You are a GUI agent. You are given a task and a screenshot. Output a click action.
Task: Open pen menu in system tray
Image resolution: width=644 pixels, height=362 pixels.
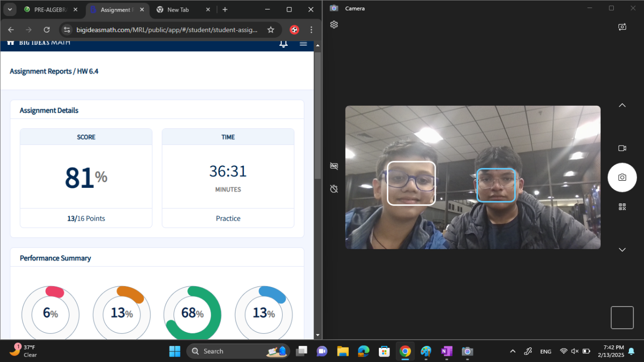[528, 351]
